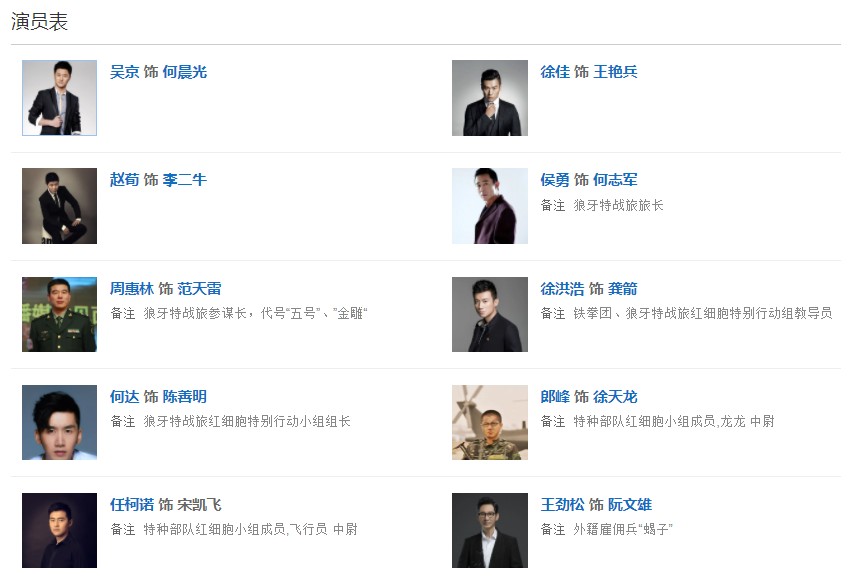Click the photo thumbnail for 周惠林
The width and height of the screenshot is (863, 583).
pos(59,314)
